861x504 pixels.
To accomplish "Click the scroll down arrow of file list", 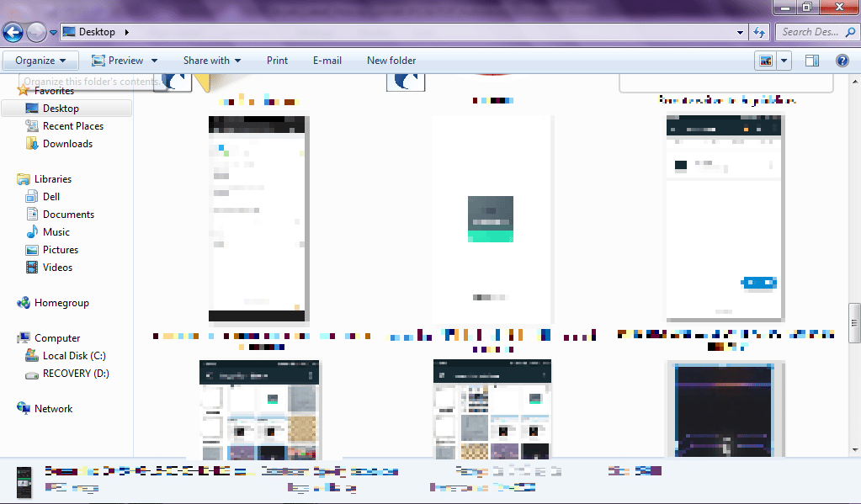I will pos(855,450).
